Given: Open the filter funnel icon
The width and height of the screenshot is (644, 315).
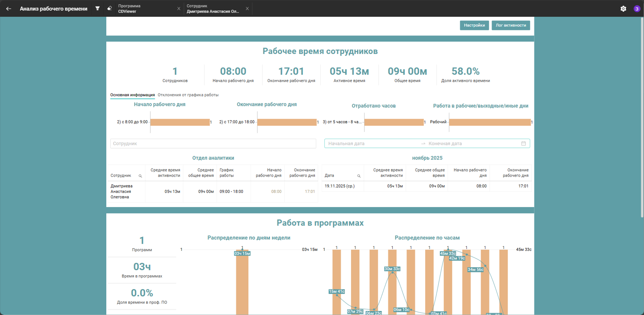Looking at the screenshot, I should tap(98, 8).
